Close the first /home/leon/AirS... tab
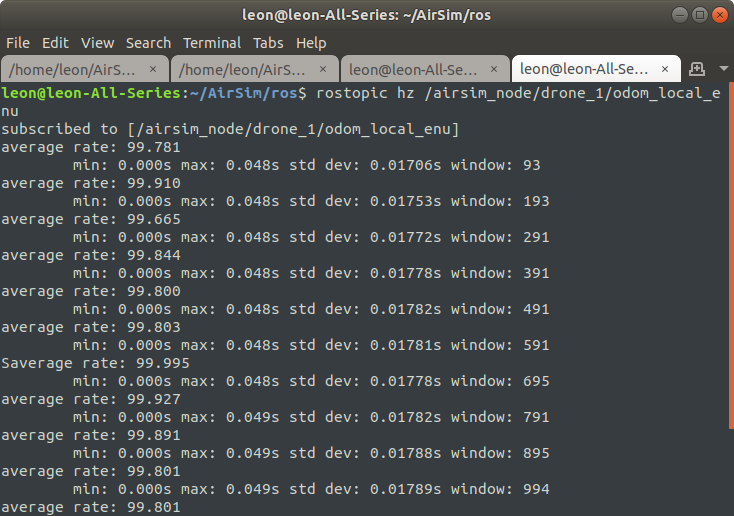Viewport: 734px width, 516px height. [153, 69]
